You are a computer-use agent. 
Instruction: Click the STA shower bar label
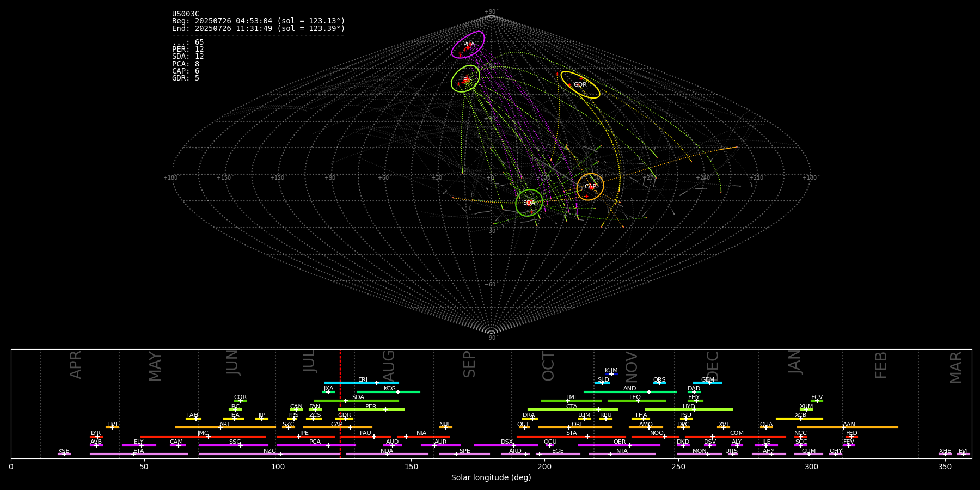(572, 433)
